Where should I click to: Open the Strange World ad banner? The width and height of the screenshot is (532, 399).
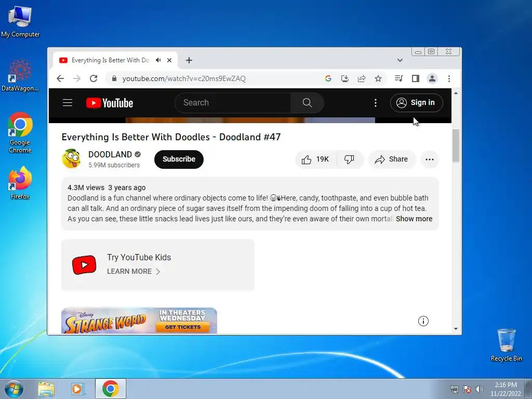[x=139, y=321]
